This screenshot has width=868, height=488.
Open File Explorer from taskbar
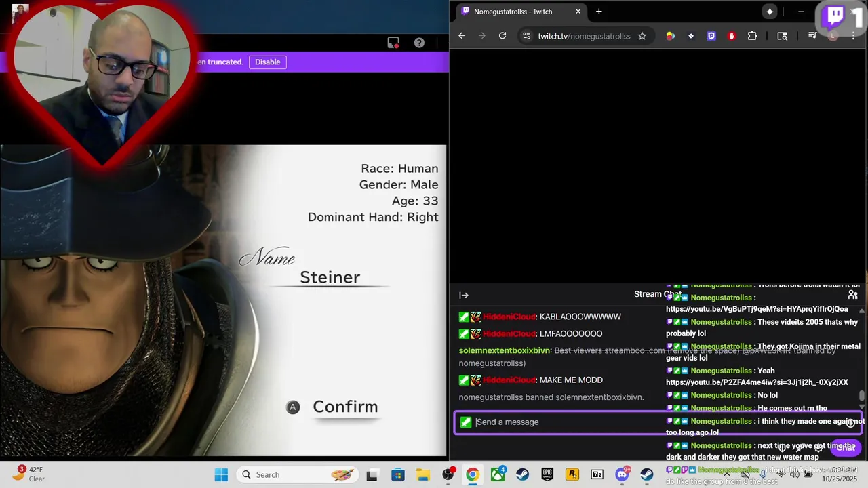422,475
